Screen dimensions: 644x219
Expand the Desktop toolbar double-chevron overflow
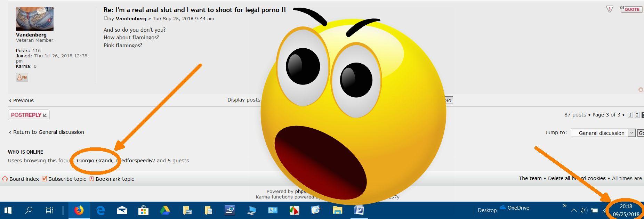pos(565,206)
